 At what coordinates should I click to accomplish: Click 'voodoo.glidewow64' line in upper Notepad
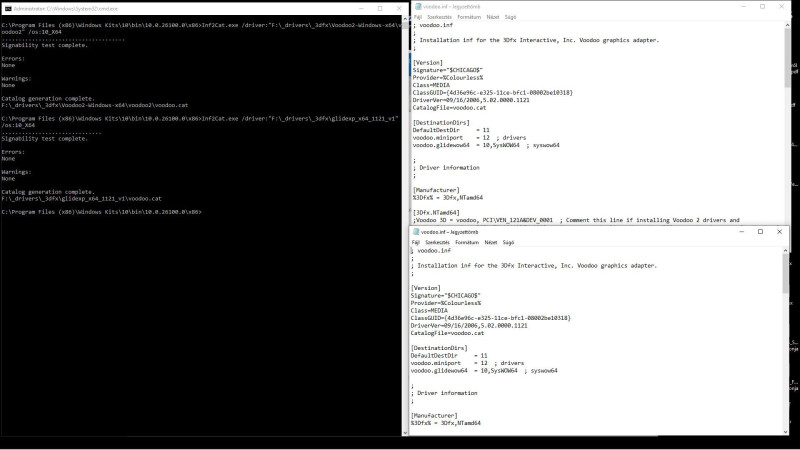[486, 145]
